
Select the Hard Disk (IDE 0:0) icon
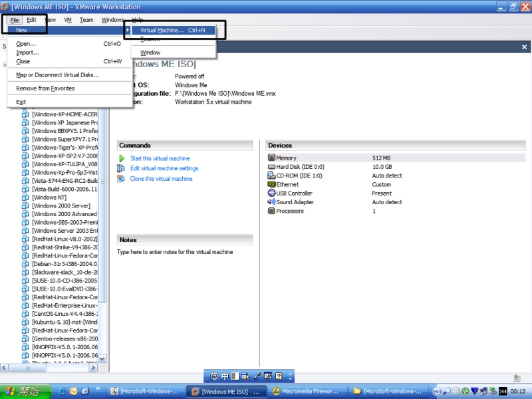[x=271, y=167]
